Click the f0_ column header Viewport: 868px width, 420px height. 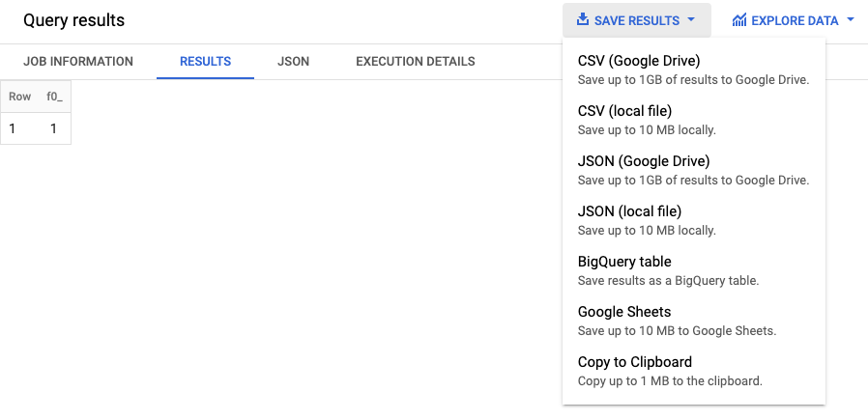pos(54,97)
